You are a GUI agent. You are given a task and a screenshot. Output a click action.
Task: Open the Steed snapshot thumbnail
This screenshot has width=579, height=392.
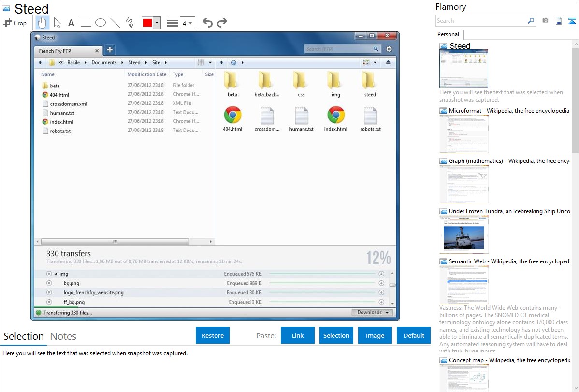pos(463,69)
